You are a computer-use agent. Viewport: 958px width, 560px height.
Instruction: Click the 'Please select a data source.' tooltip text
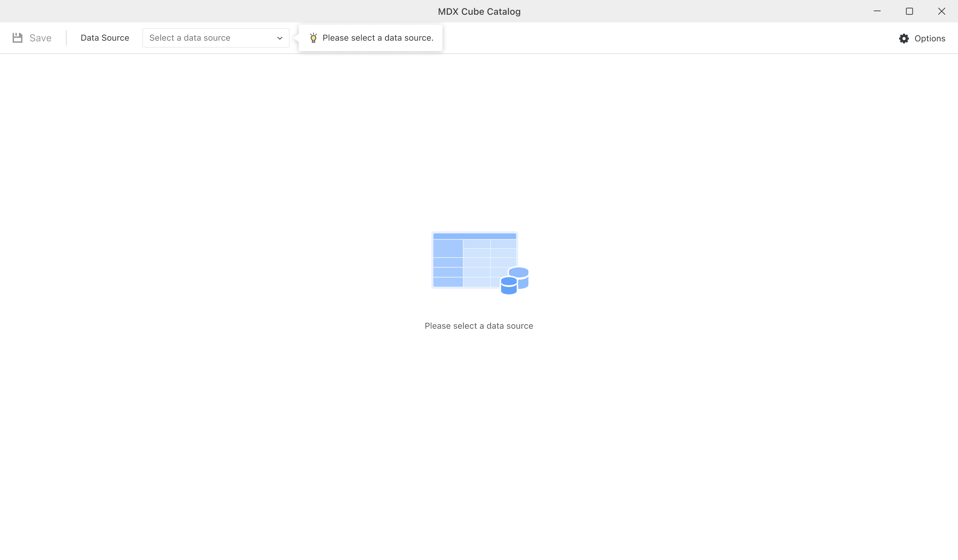coord(378,38)
